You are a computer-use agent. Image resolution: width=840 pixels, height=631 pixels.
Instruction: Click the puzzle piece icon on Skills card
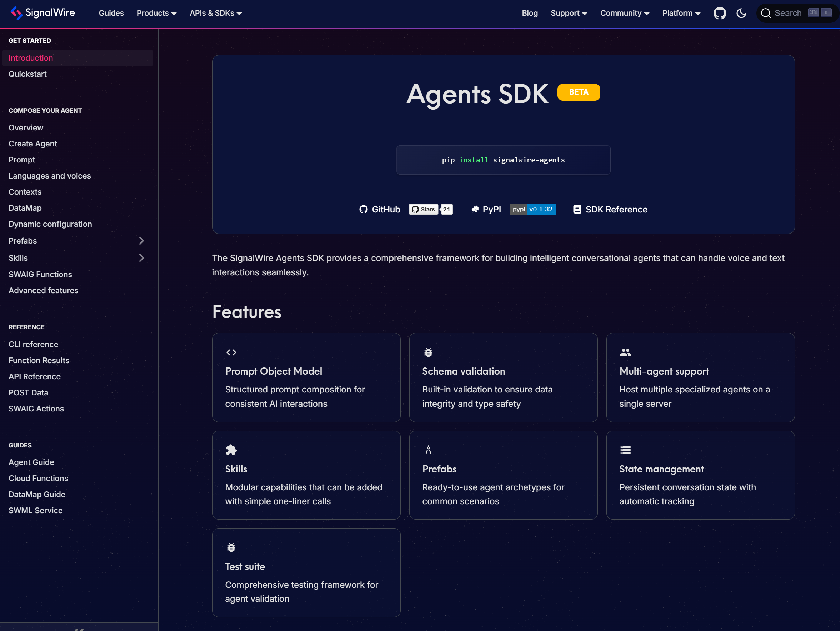pos(231,450)
